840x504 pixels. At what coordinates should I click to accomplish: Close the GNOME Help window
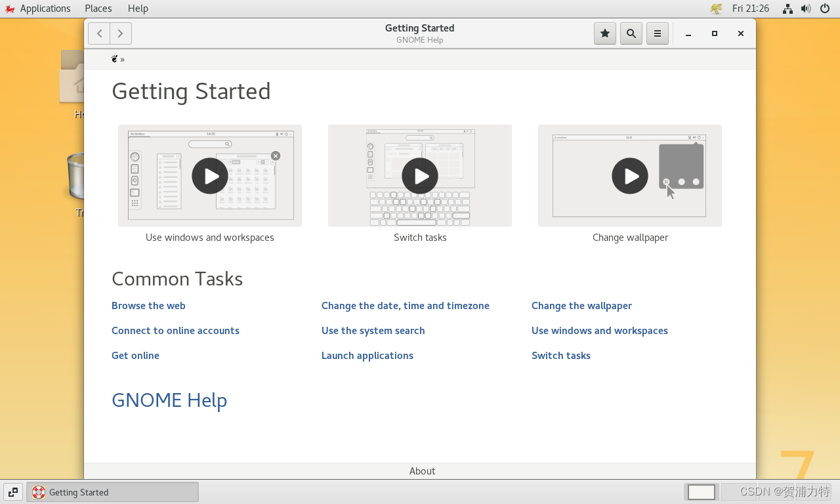(741, 34)
